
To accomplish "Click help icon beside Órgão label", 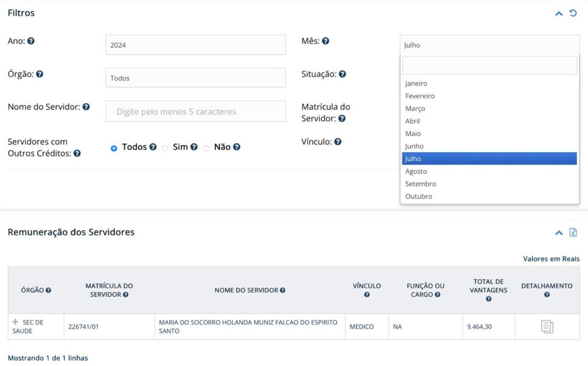I will pyautogui.click(x=40, y=74).
